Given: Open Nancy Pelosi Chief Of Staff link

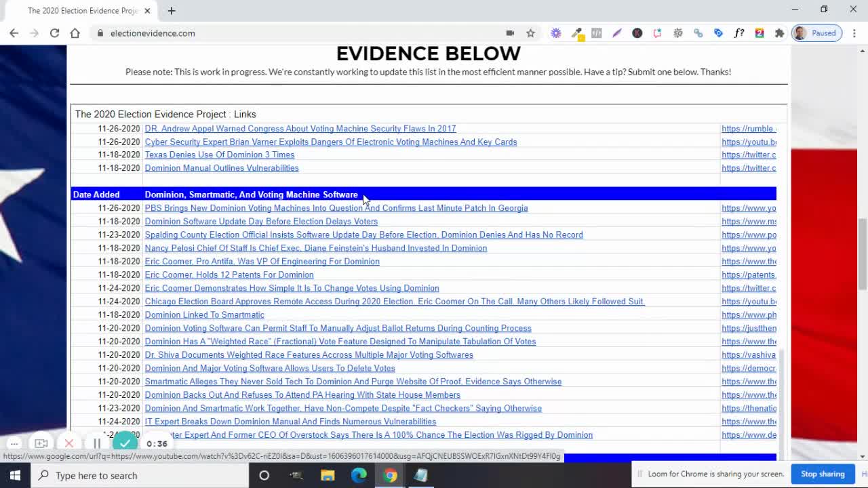Looking at the screenshot, I should [x=316, y=248].
